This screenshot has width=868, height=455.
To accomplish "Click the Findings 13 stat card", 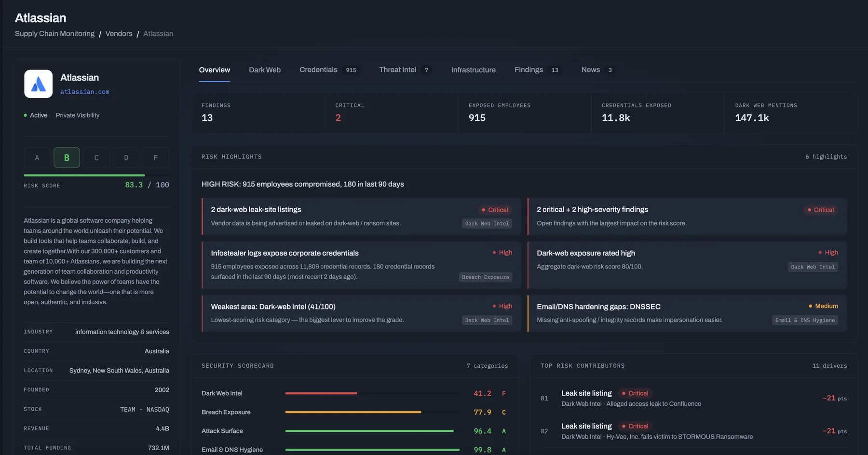I will [x=258, y=113].
